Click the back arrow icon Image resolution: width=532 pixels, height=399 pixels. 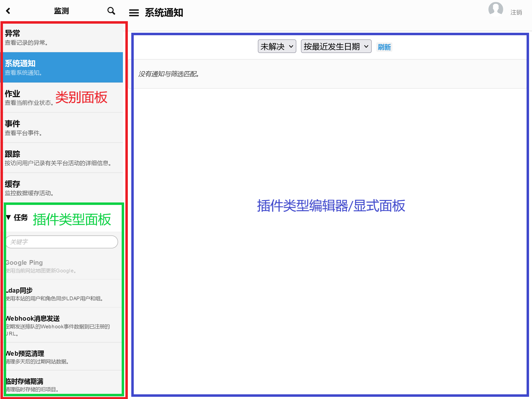click(8, 11)
